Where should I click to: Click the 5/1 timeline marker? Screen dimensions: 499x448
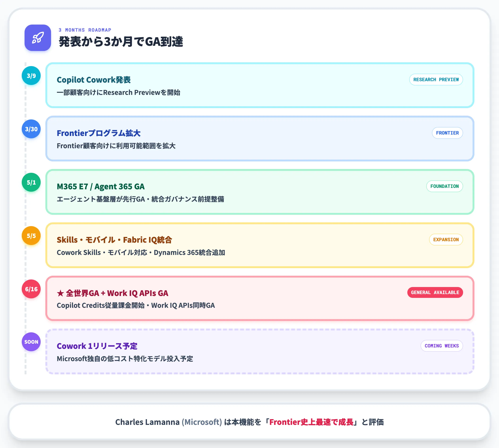tap(31, 182)
